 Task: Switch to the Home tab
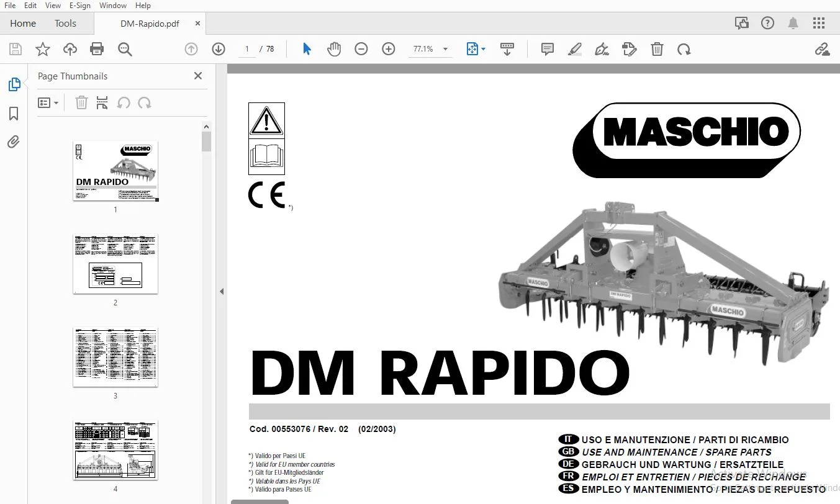coord(23,24)
